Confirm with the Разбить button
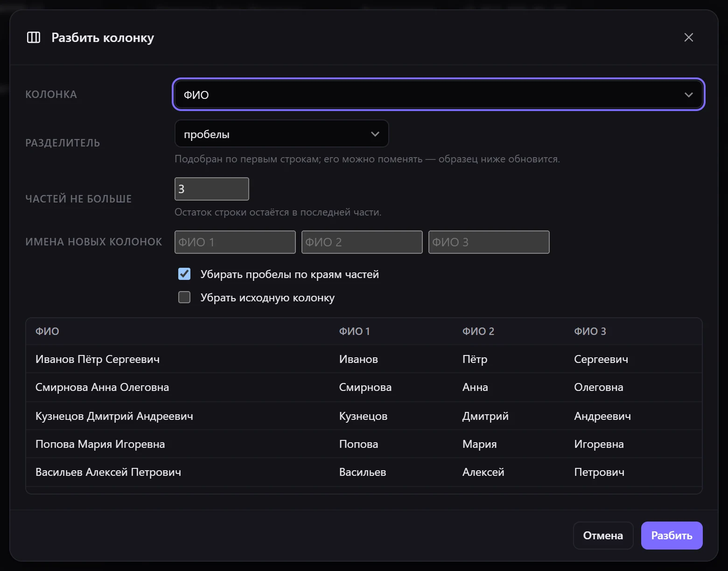 click(x=672, y=536)
